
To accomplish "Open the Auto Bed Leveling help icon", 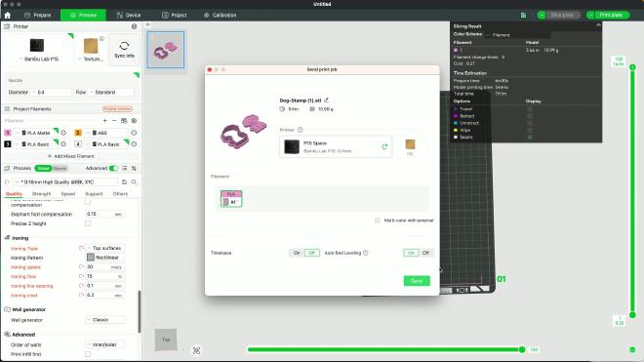I will click(x=366, y=253).
